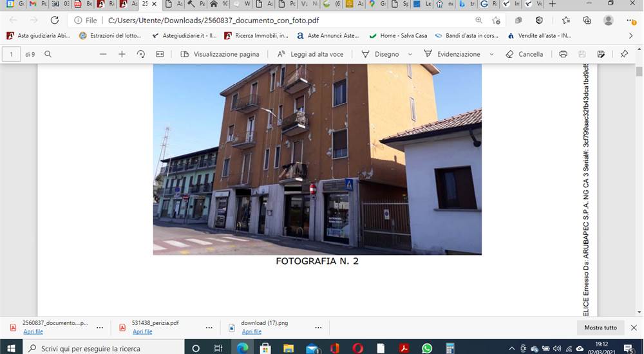Toggle Leggi ad alta voce
Screen dimensions: 644x354
[x=310, y=54]
